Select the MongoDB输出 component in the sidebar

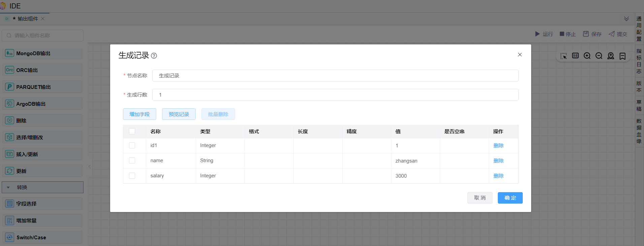42,53
